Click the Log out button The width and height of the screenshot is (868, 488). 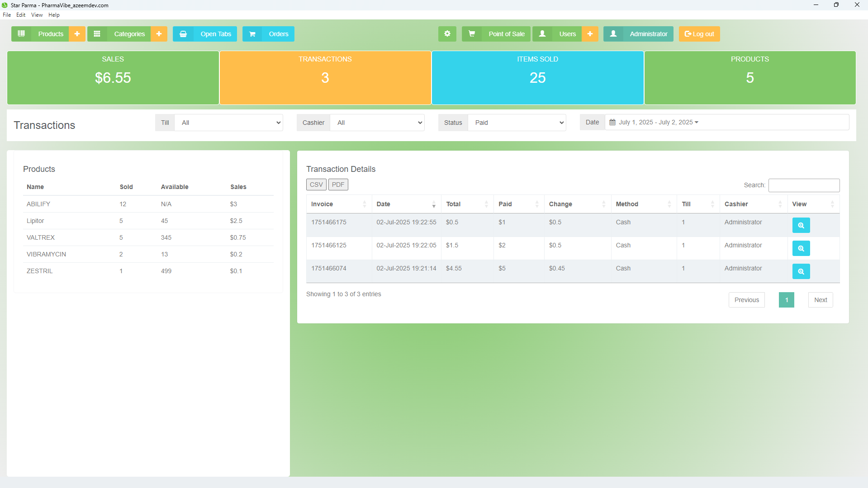[x=699, y=34]
